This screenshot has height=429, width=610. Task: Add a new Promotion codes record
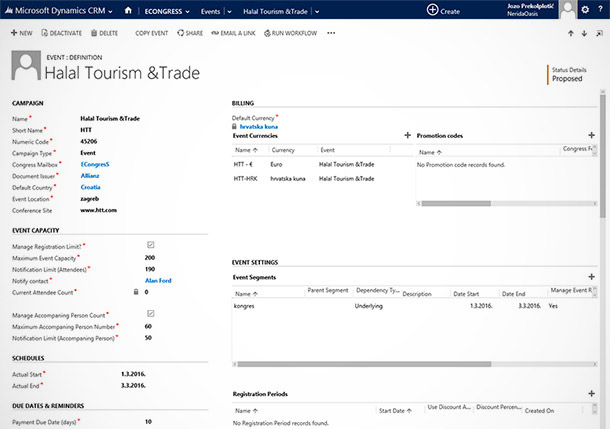pyautogui.click(x=591, y=135)
